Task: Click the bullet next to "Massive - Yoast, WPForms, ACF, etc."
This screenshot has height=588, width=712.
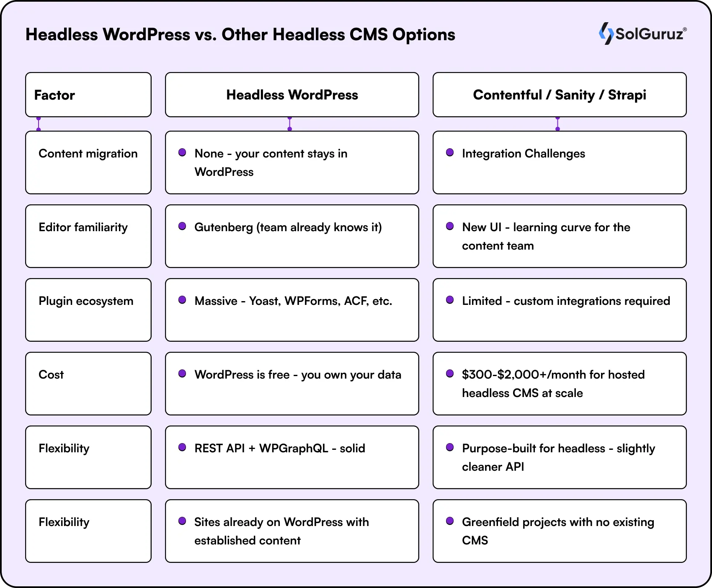Action: (182, 299)
